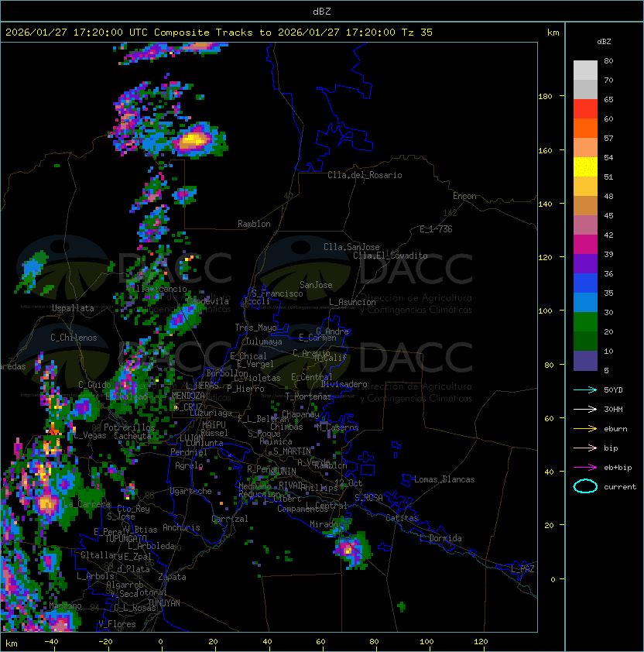Click the Uspallata label on map
644x652 pixels.
tap(74, 308)
